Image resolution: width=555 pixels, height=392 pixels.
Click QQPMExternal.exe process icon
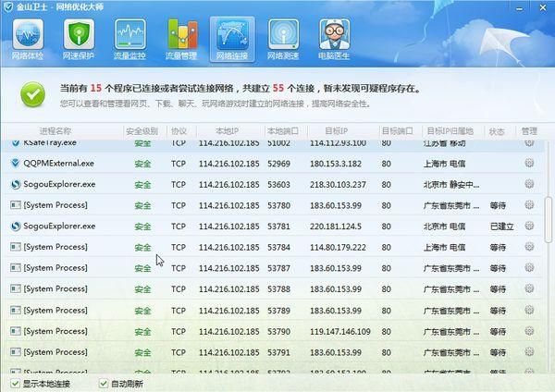point(15,163)
